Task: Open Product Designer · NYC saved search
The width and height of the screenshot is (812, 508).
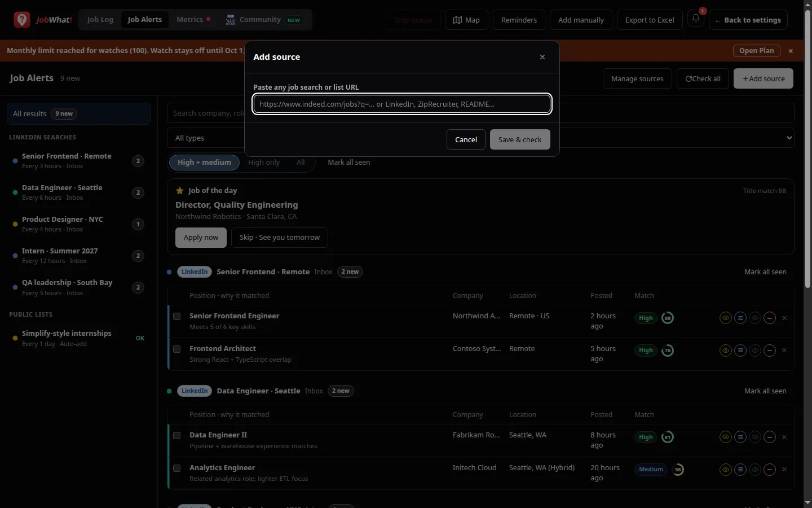Action: click(x=78, y=224)
